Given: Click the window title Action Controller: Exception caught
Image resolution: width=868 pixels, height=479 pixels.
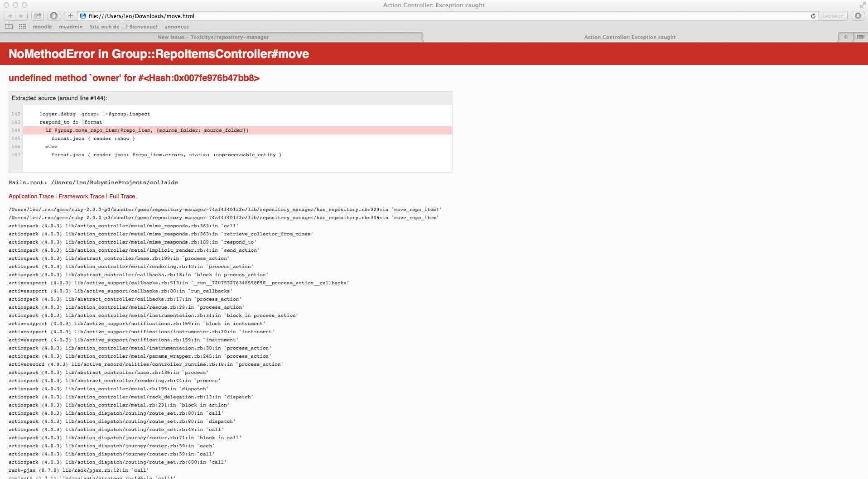Looking at the screenshot, I should [434, 5].
